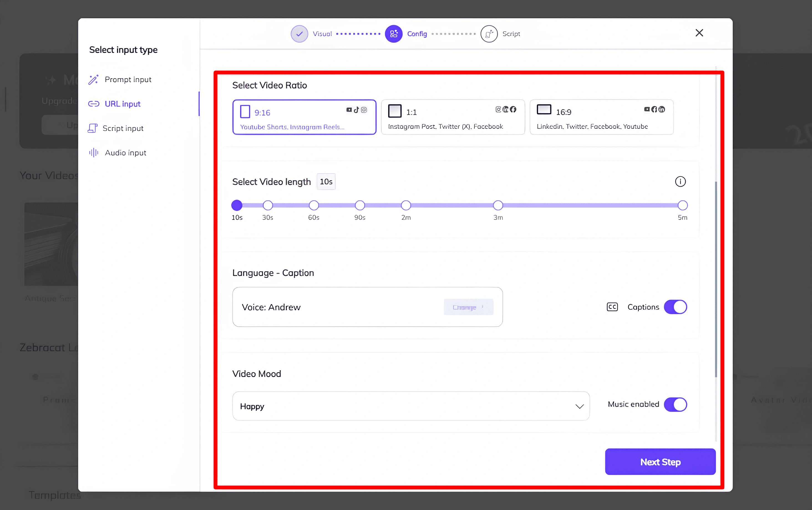812x510 pixels.
Task: Click the waveform icon beside Audio input
Action: (x=94, y=153)
